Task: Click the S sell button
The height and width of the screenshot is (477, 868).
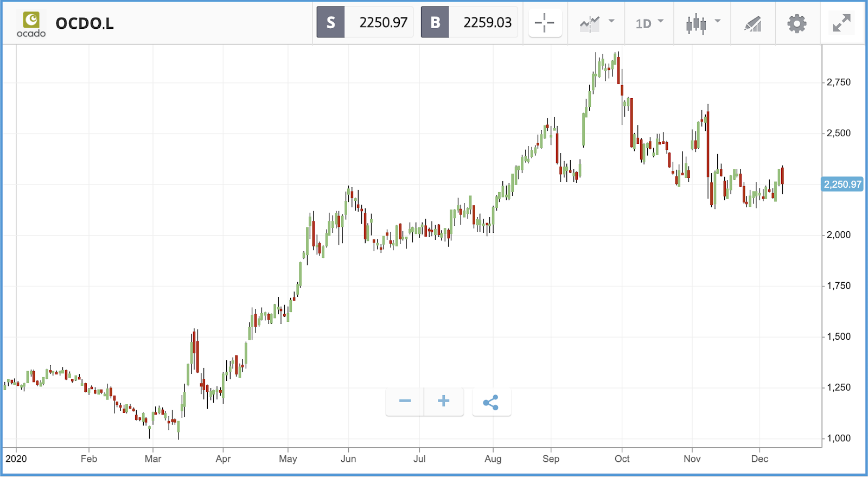Action: (x=330, y=22)
